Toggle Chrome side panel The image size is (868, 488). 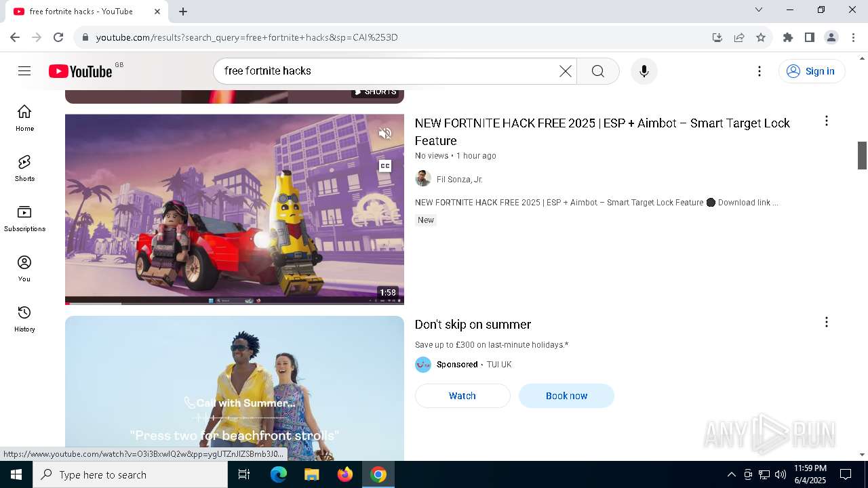coord(810,37)
